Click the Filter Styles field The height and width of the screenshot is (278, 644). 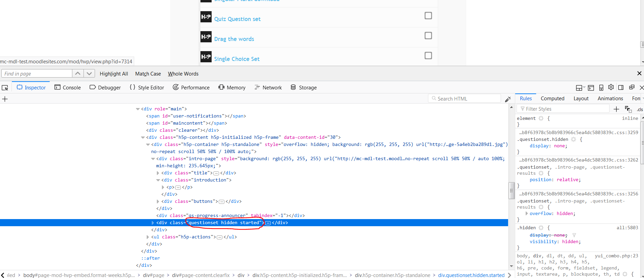click(x=563, y=109)
